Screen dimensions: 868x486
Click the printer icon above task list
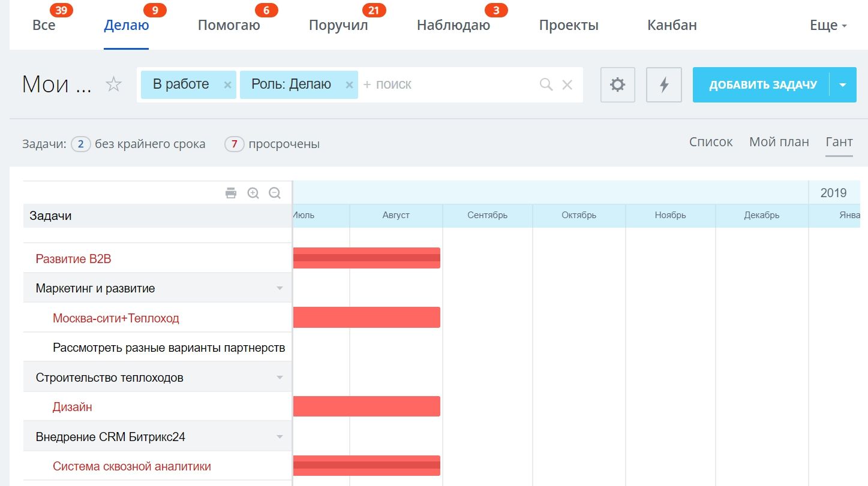coord(231,193)
